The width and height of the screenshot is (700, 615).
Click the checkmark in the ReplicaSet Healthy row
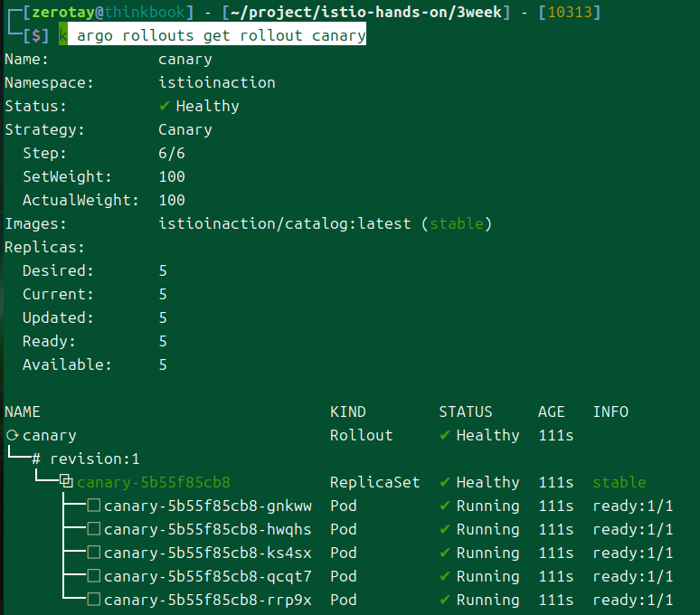(x=445, y=481)
